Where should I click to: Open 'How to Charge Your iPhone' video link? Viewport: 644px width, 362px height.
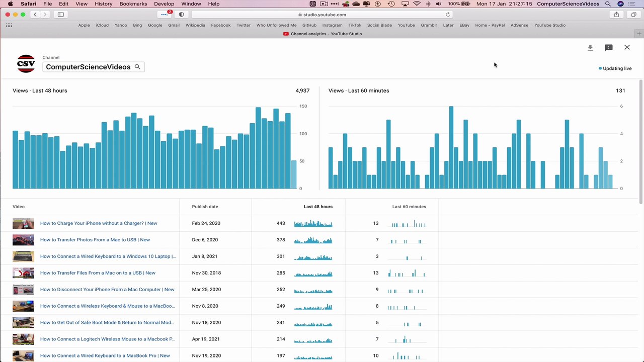(x=99, y=223)
